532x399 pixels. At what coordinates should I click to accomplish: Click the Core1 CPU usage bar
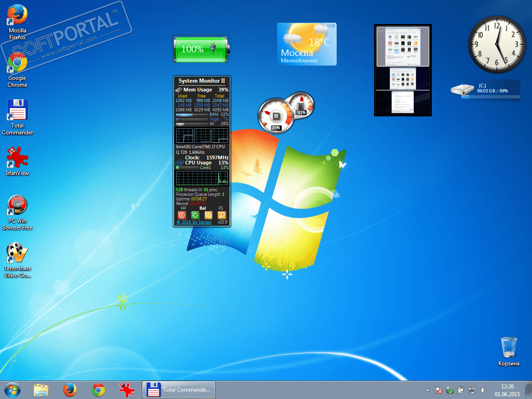point(187,168)
